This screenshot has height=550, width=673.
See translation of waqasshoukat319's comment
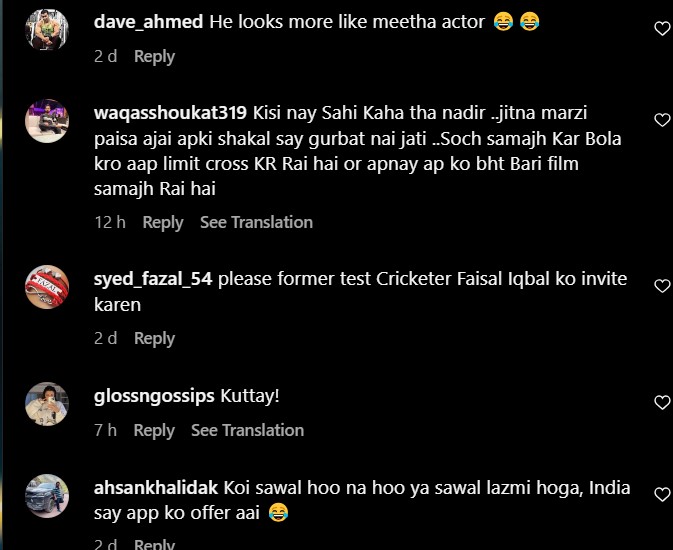tap(256, 222)
